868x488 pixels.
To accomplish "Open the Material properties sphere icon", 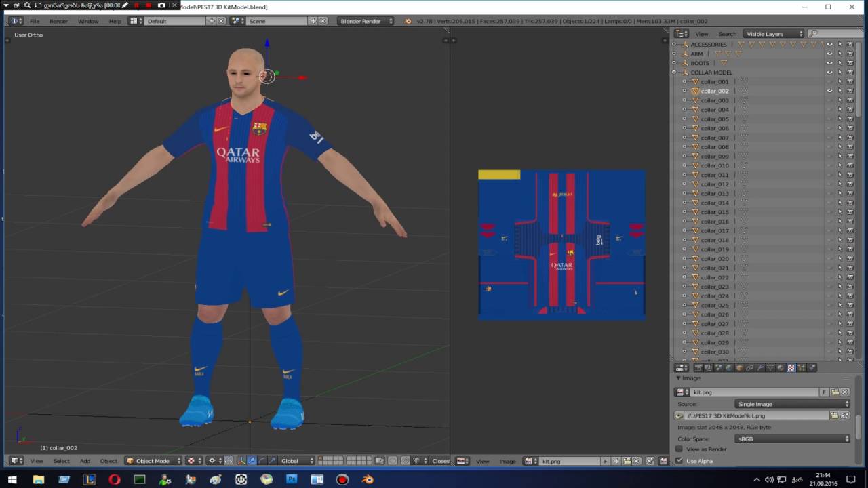I will click(781, 368).
